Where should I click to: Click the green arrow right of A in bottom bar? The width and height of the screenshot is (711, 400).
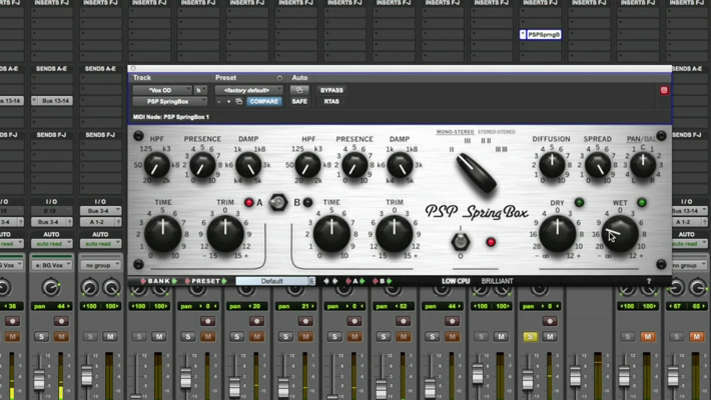[362, 281]
